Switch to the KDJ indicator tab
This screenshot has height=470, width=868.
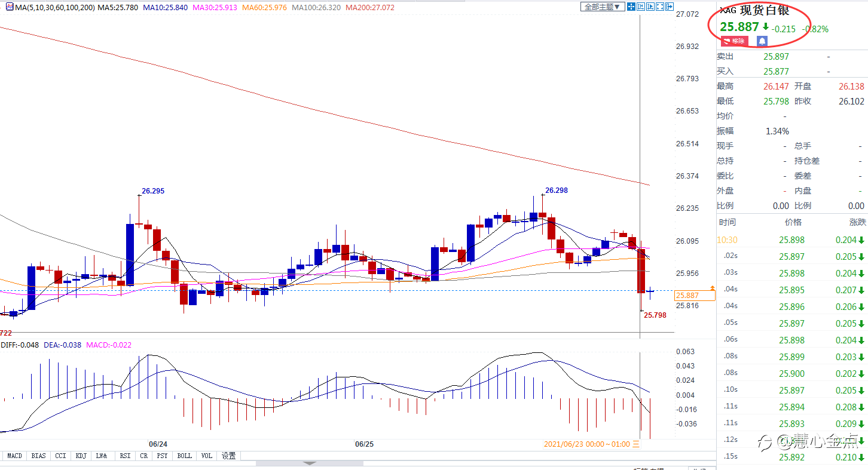[x=81, y=456]
